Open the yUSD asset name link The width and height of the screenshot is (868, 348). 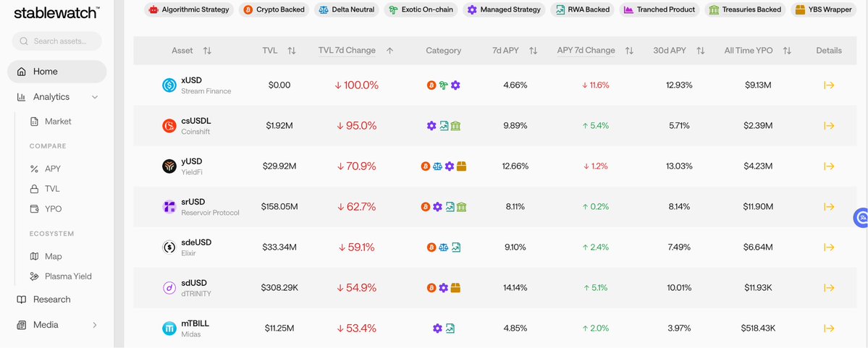[192, 161]
